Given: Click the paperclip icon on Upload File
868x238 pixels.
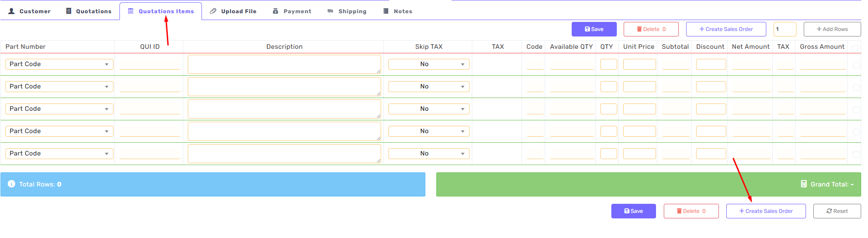Looking at the screenshot, I should tap(213, 11).
